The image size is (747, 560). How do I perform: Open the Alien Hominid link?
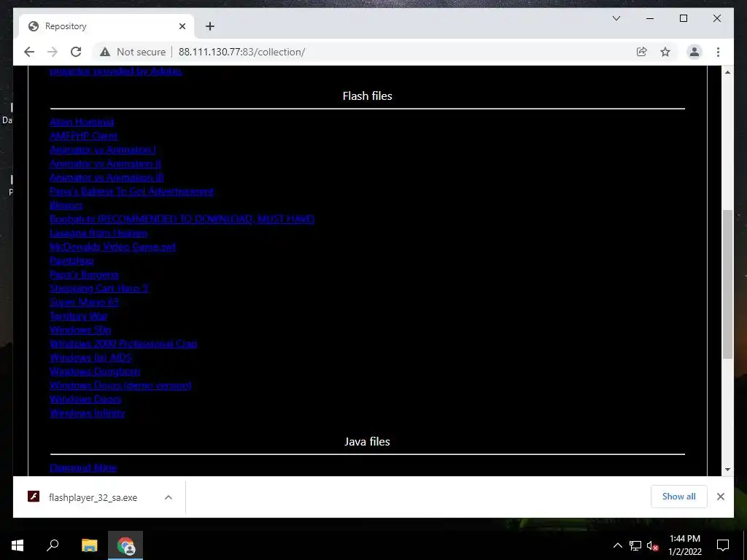pos(82,122)
